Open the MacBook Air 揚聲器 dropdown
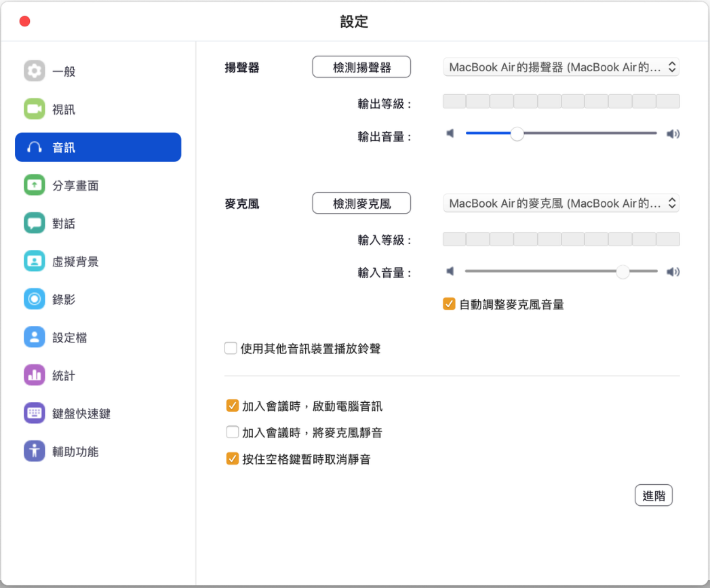The image size is (710, 588). [561, 66]
